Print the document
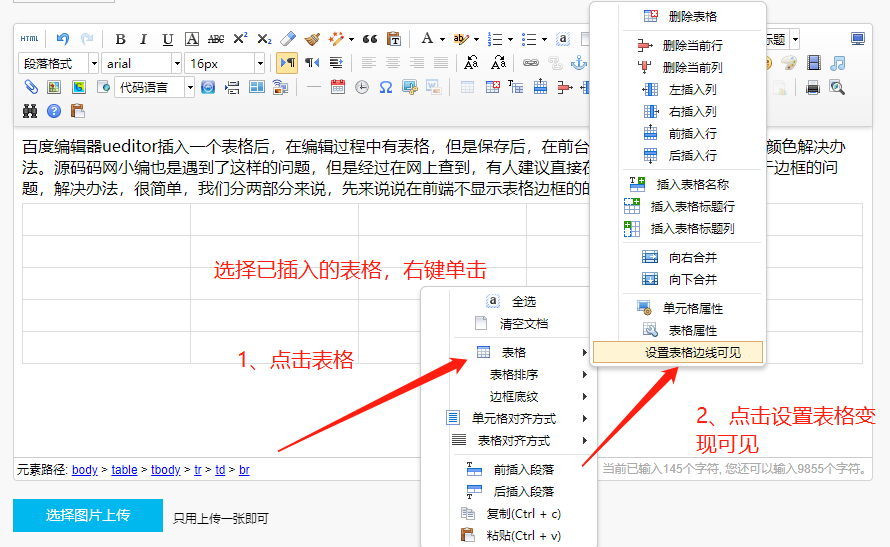This screenshot has width=890, height=547. click(x=813, y=87)
